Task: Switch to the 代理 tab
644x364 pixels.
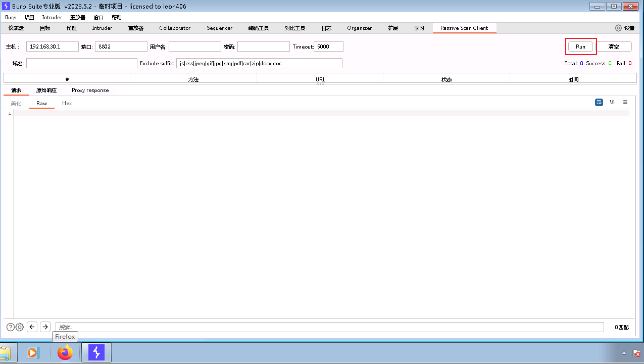Action: (x=72, y=28)
